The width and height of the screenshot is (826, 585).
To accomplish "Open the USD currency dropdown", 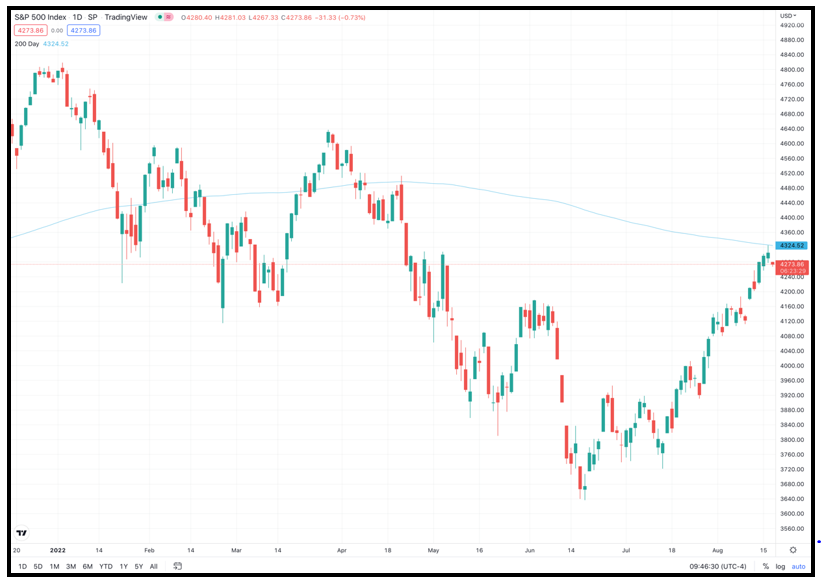I will coord(788,16).
